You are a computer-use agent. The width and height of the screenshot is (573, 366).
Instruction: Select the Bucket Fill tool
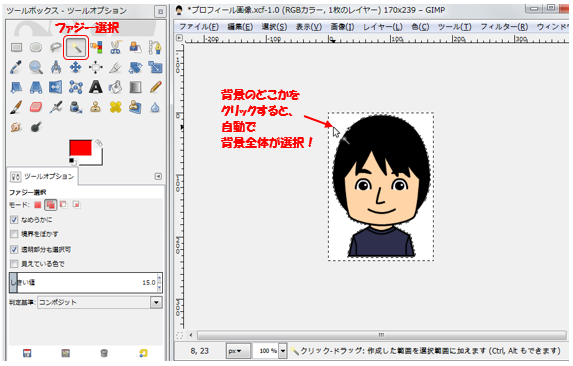tap(115, 87)
